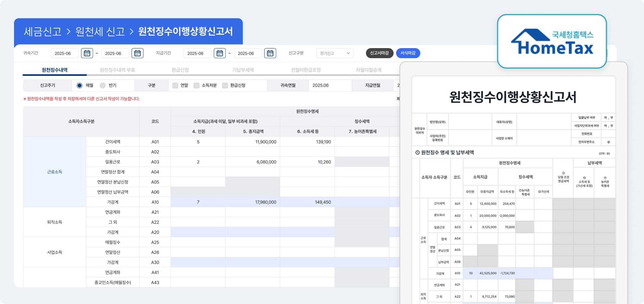Open the 신고구분 정기신고 dropdown
The image size is (644, 304).
click(x=335, y=53)
